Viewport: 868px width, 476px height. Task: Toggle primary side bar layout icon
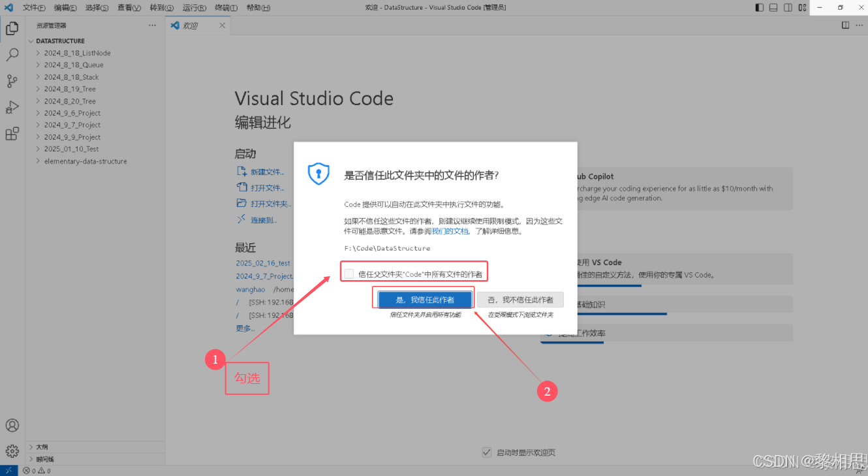(x=759, y=8)
